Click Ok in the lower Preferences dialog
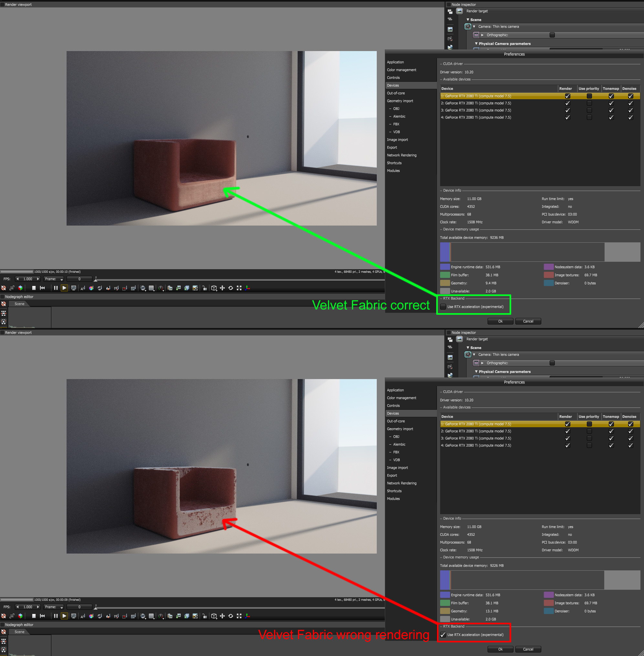 coord(500,649)
